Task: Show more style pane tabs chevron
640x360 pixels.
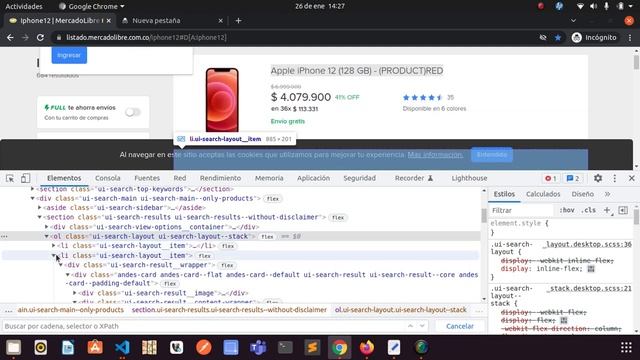Action: tap(607, 194)
